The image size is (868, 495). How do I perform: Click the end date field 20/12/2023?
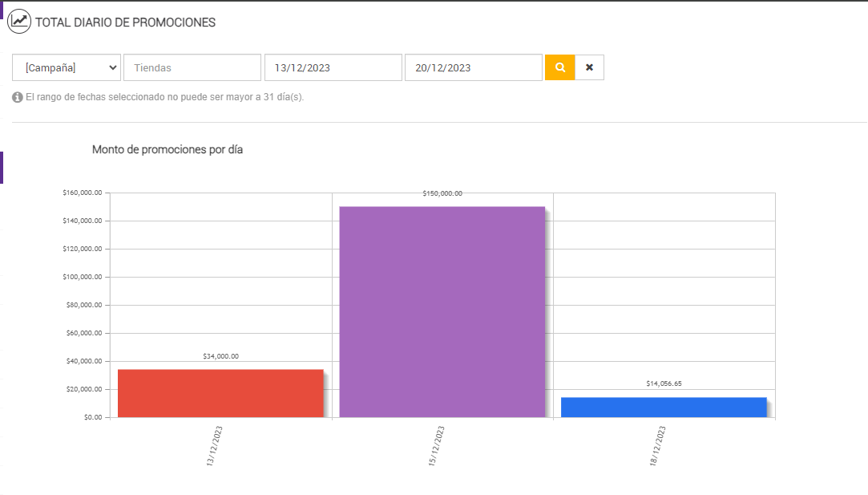tap(473, 67)
